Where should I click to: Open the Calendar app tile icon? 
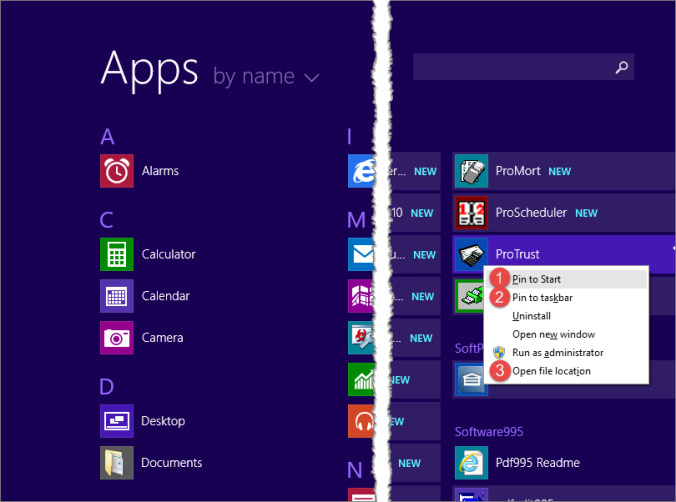tap(117, 296)
